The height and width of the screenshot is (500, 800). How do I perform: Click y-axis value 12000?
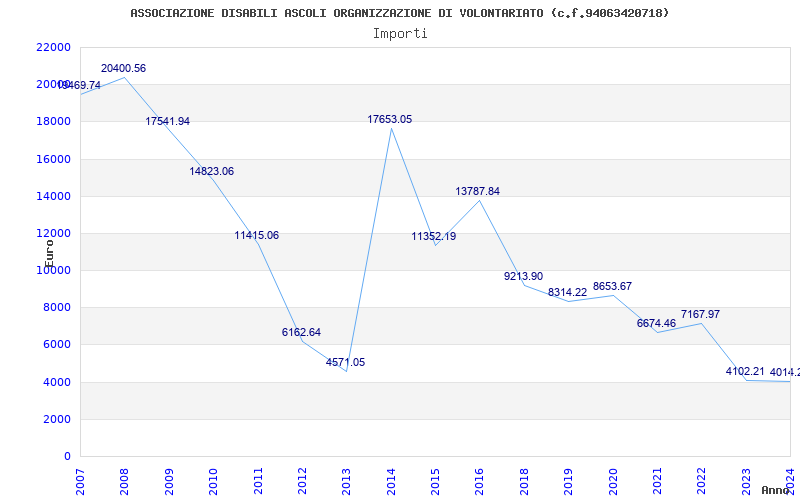coord(54,234)
